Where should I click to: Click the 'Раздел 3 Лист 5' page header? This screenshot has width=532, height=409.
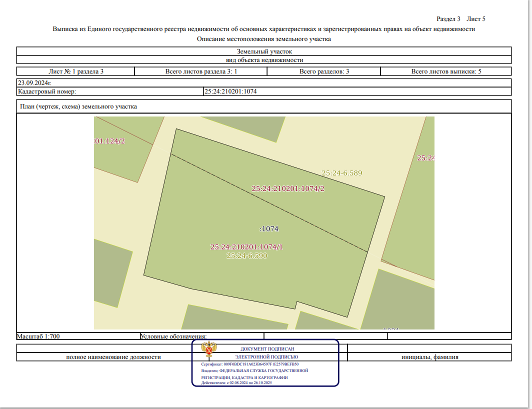[x=460, y=19]
